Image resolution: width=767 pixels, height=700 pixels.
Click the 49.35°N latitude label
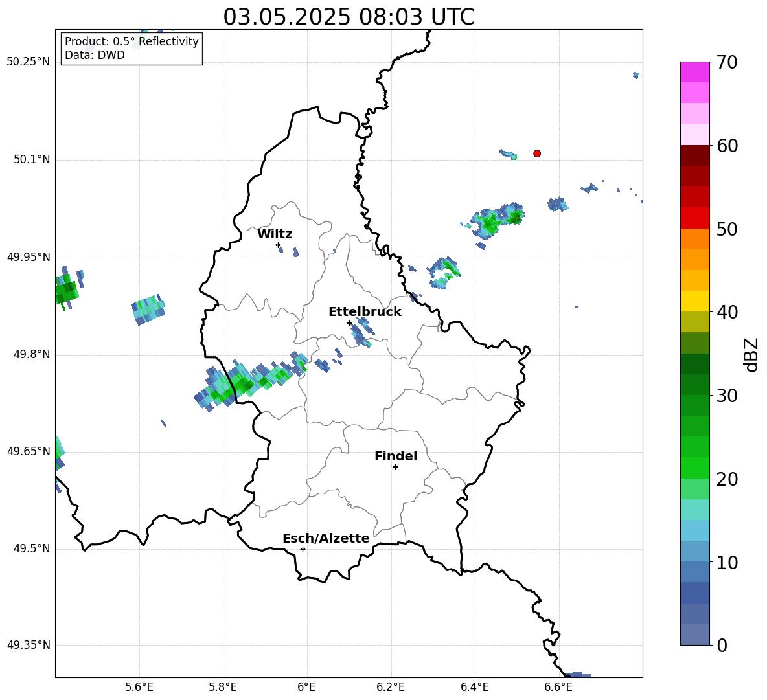point(29,645)
